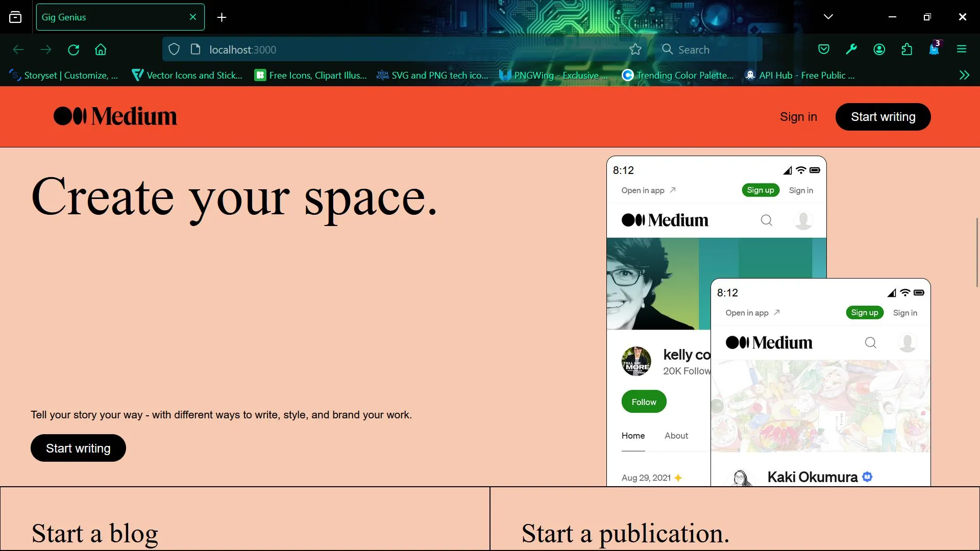Bookmark this page with the star icon
Image resolution: width=980 pixels, height=551 pixels.
click(635, 49)
